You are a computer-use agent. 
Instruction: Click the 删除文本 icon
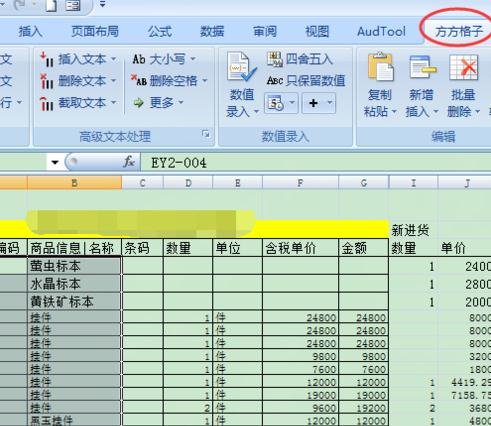47,81
